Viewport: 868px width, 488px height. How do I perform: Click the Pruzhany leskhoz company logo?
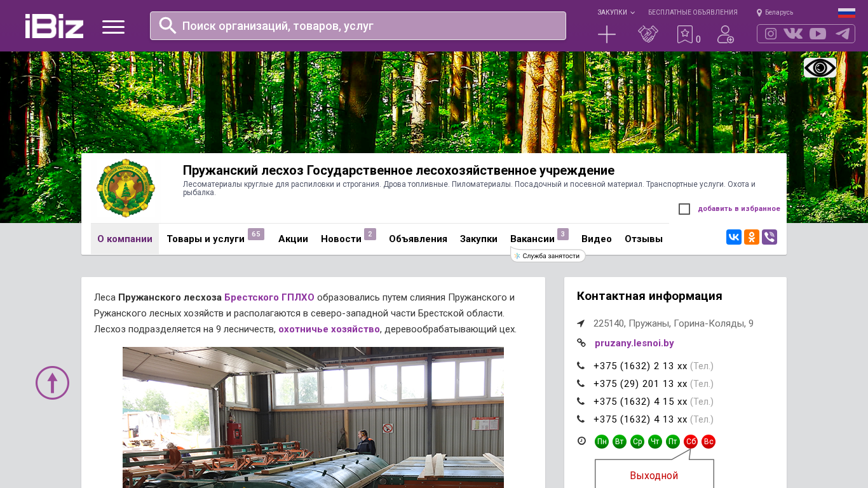pos(126,188)
